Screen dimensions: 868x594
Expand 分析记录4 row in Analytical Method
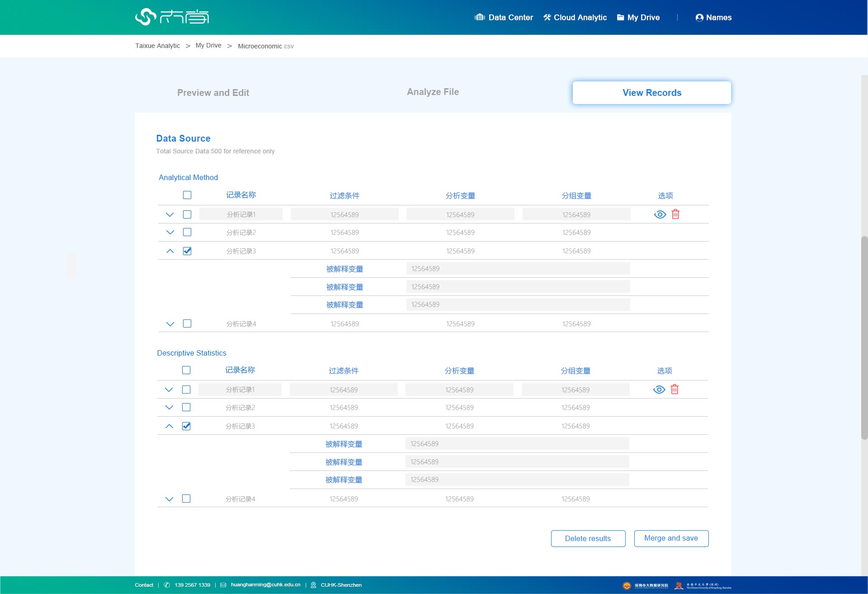(170, 324)
